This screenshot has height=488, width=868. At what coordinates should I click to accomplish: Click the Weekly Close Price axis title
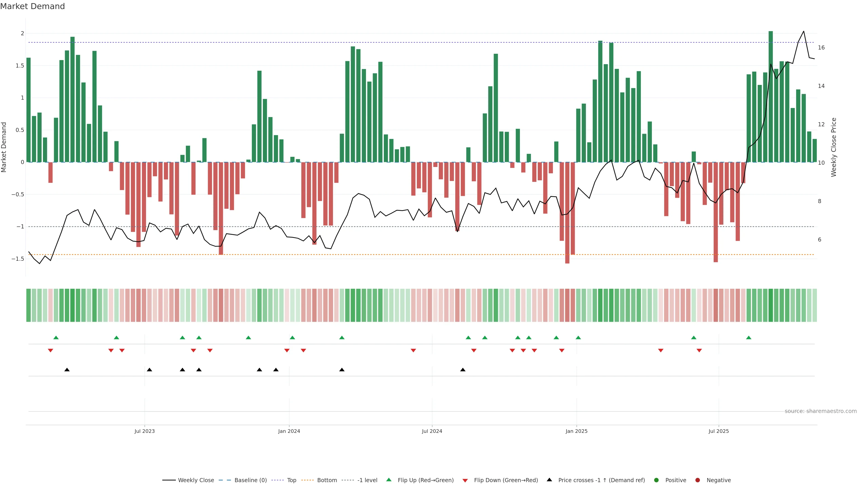[x=834, y=147]
